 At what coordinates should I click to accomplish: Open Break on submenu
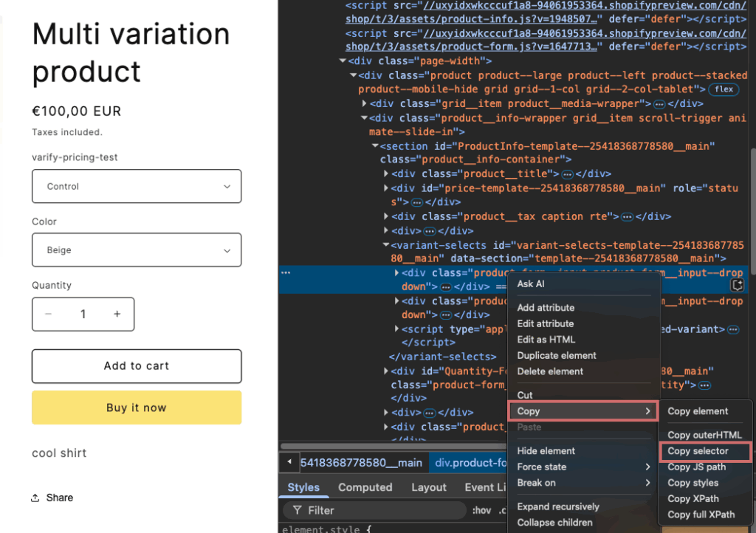(x=583, y=482)
